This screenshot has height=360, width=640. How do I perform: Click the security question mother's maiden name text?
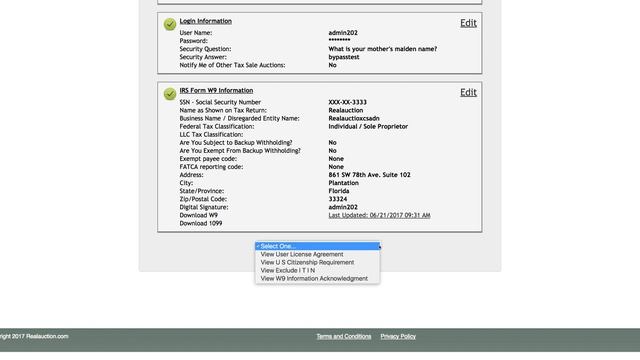tap(382, 49)
